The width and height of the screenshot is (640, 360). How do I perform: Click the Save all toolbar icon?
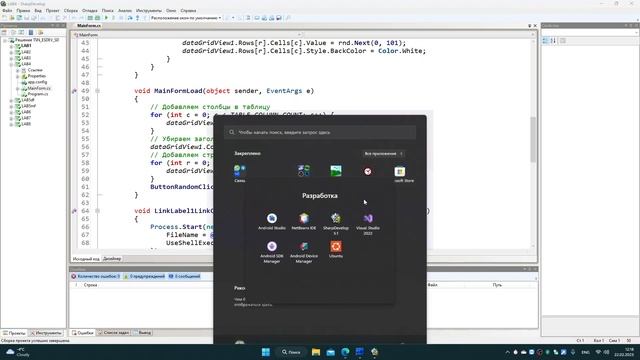(34, 18)
